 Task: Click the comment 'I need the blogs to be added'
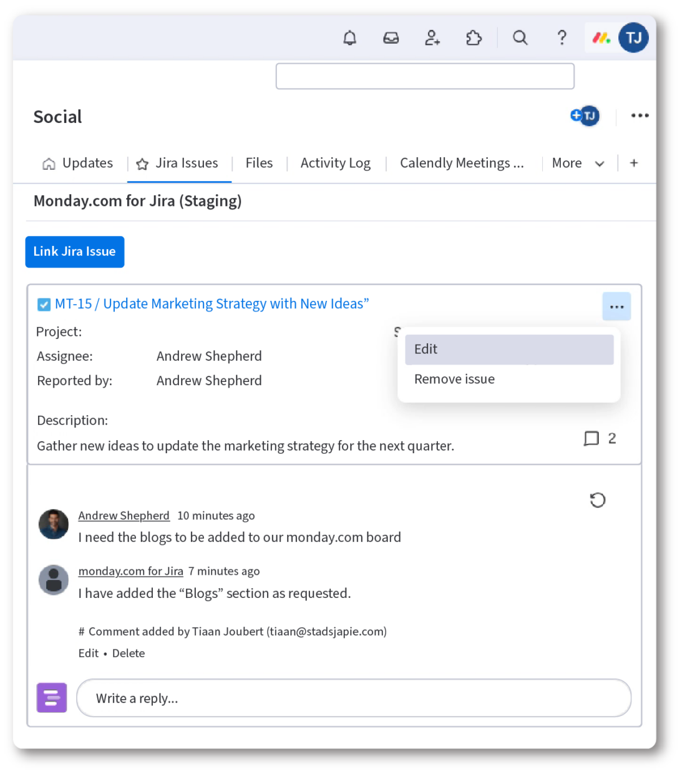tap(240, 537)
